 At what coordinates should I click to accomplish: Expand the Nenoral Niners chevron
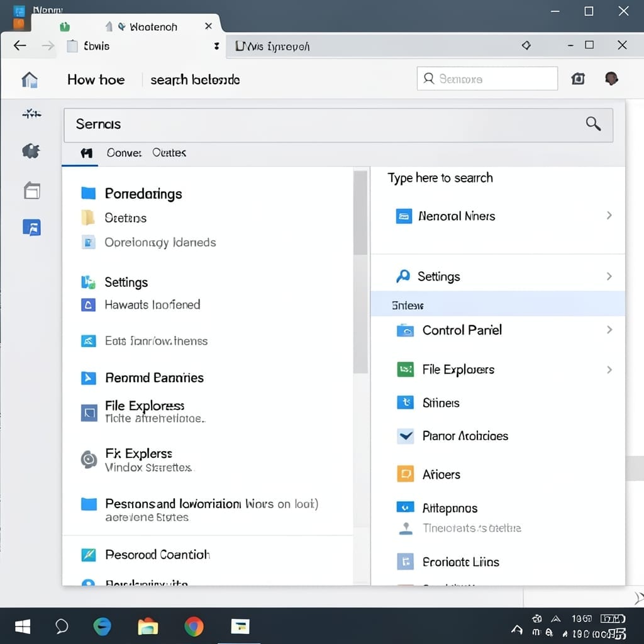coord(609,215)
